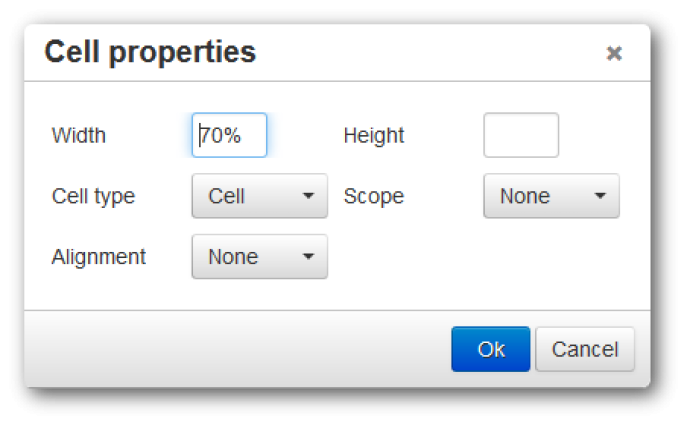Click the Height label text
This screenshot has width=687, height=425.
coord(373,135)
